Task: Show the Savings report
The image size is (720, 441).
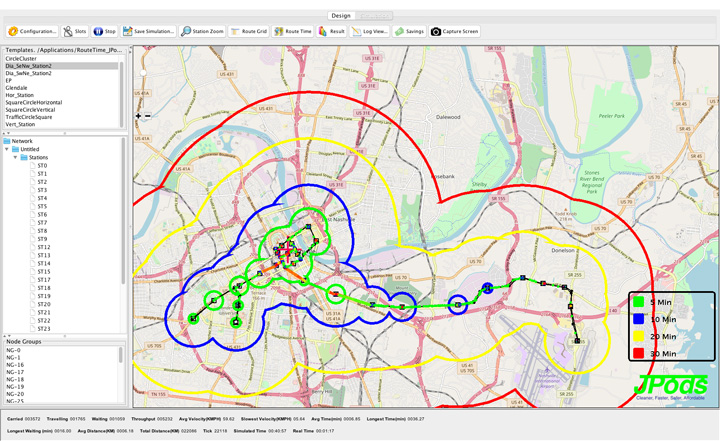Action: [410, 31]
